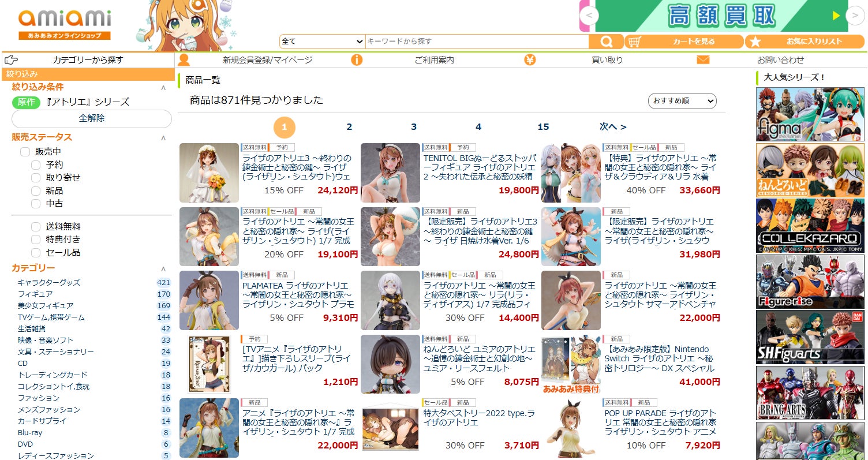Go to results page 2
Image resolution: width=868 pixels, height=460 pixels.
pos(349,127)
